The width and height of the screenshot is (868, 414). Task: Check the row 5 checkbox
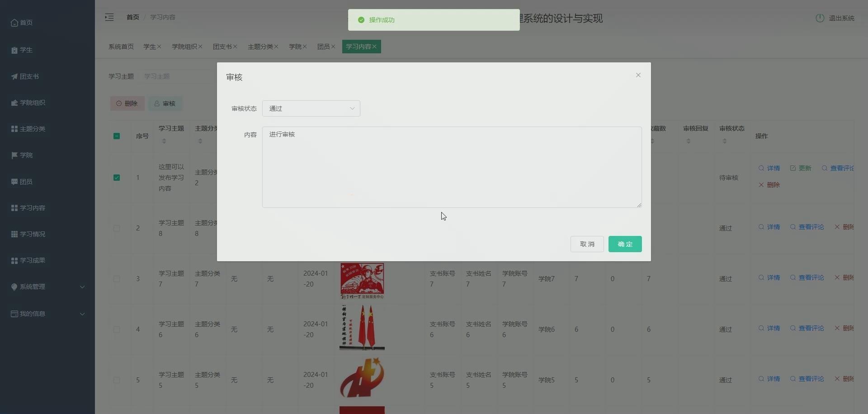click(117, 380)
